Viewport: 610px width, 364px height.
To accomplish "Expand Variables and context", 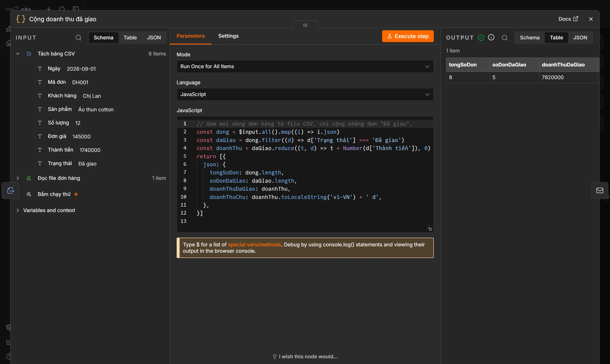I will [x=18, y=210].
